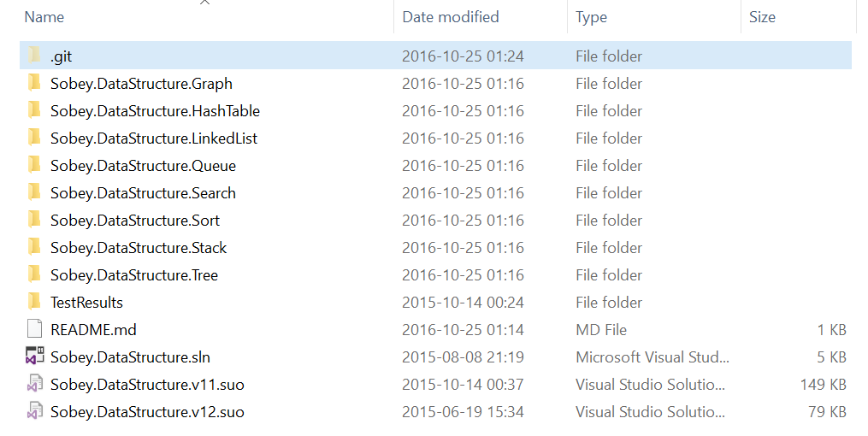Click the Sobey.DataStructure.sln Visual Studio icon
Screen dimensions: 868x436
[x=34, y=357]
